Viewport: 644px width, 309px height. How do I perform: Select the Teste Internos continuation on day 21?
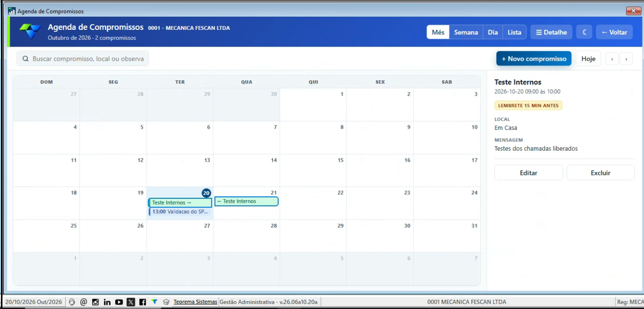tap(247, 201)
